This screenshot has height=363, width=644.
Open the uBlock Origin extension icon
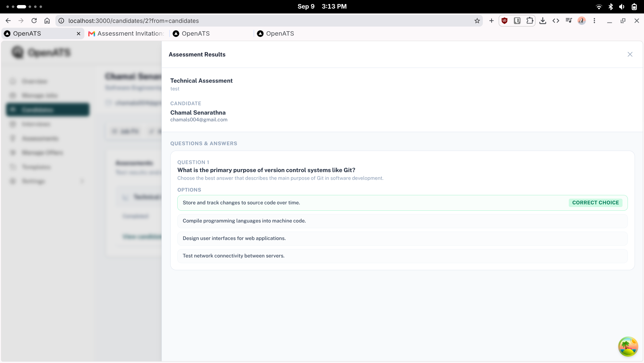[504, 21]
